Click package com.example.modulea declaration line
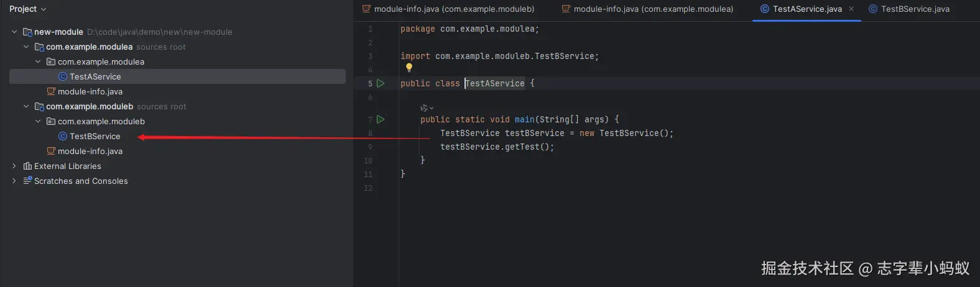The height and width of the screenshot is (287, 980). click(470, 29)
